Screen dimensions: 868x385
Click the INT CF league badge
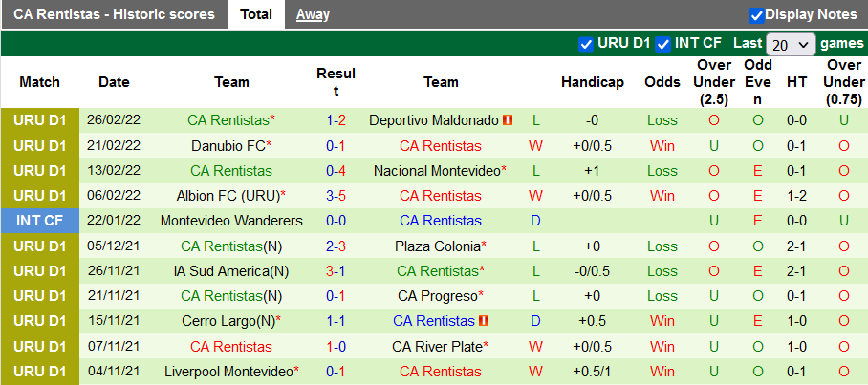41,221
